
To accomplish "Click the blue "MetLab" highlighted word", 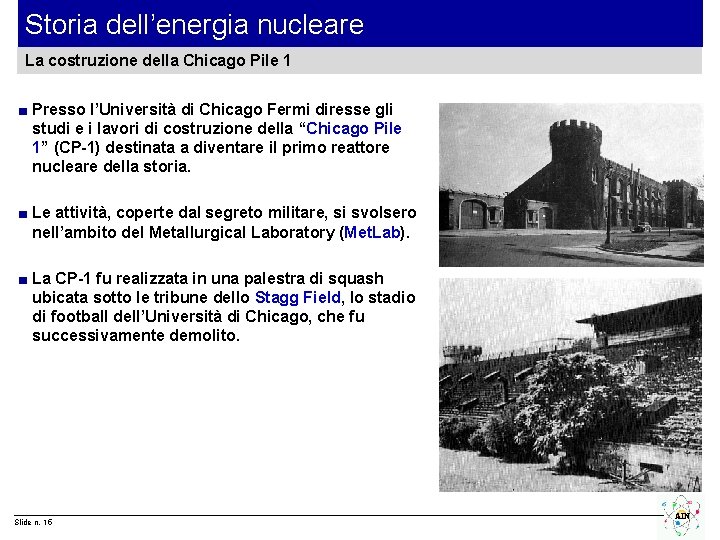I will coord(372,232).
